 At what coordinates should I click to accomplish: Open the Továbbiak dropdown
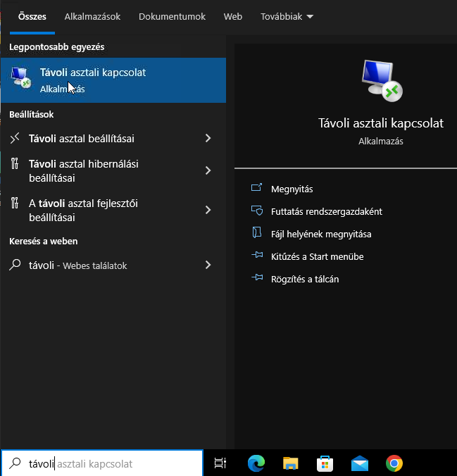(x=287, y=15)
